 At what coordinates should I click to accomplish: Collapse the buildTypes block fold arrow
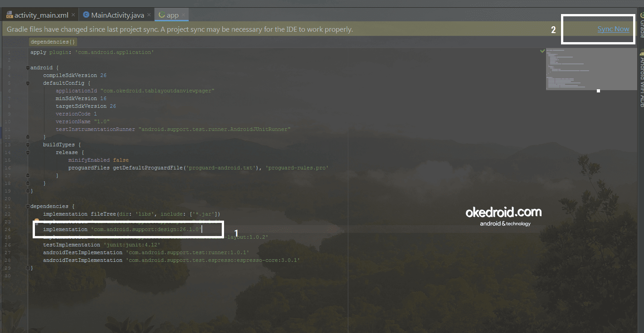[x=27, y=144]
